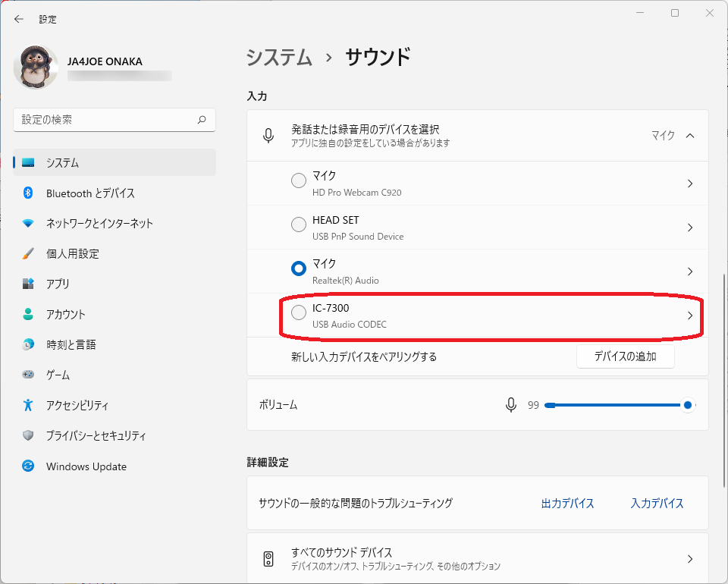This screenshot has width=728, height=584.
Task: Select the IC-7300 USB Audio CODEC radio button
Action: pos(299,312)
